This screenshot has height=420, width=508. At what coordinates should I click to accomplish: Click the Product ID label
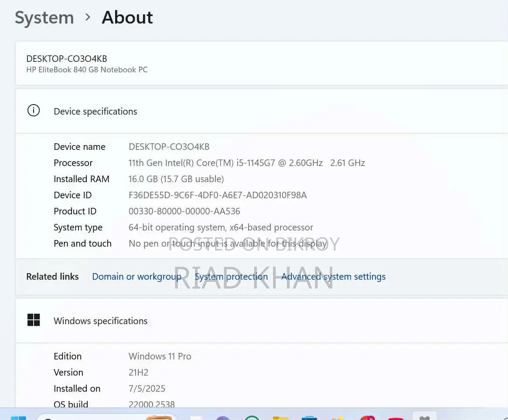coord(75,211)
